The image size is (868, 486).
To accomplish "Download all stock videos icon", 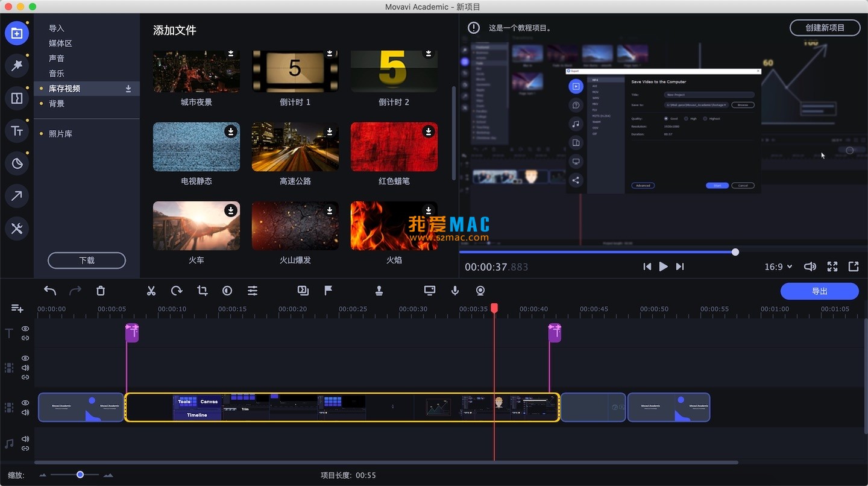I will click(128, 89).
